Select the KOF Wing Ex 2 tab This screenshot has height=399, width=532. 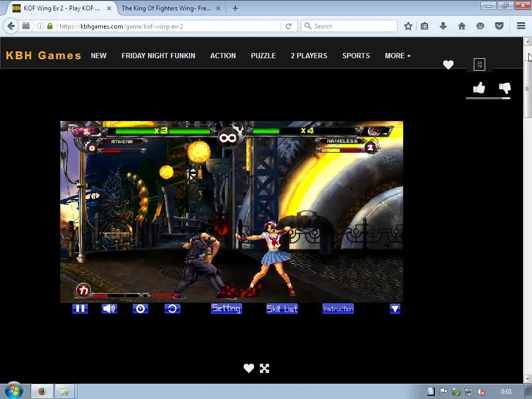coord(61,8)
